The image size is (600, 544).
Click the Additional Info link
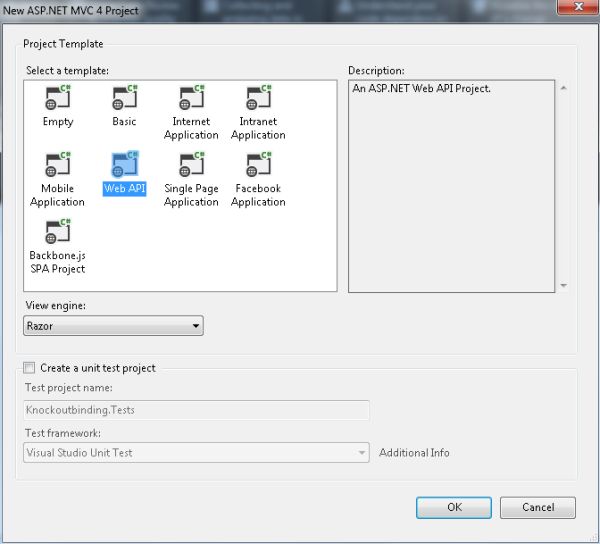coord(414,453)
